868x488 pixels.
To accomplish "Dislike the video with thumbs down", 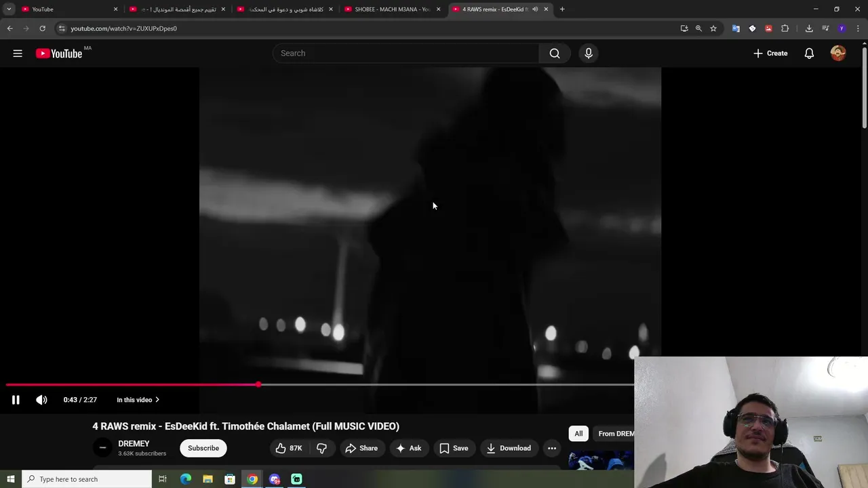I will (x=321, y=448).
